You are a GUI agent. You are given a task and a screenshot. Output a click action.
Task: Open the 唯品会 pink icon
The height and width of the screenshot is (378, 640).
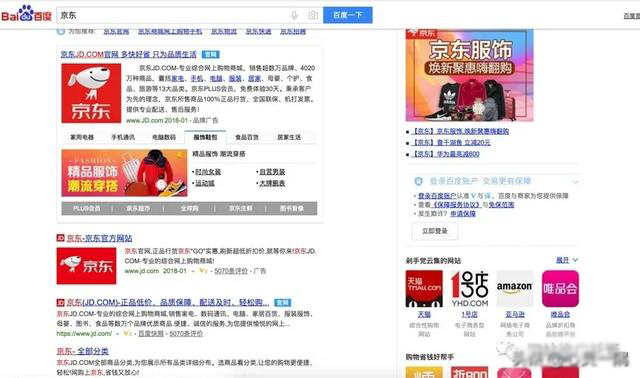tap(560, 289)
